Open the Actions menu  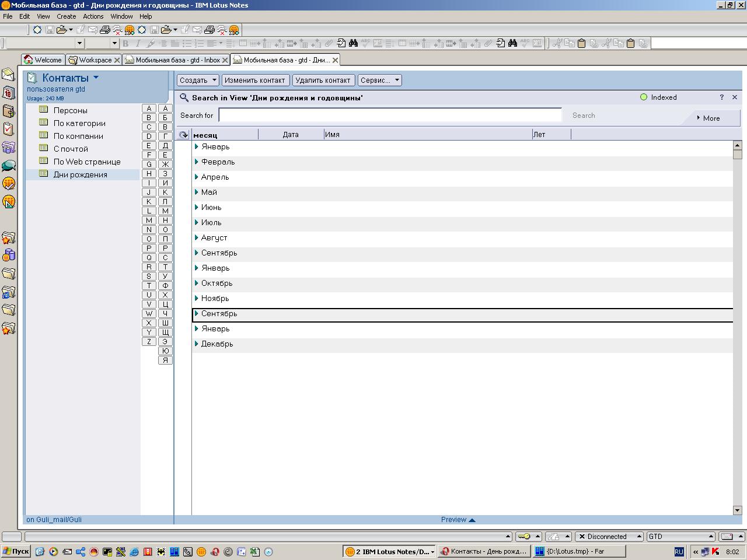pyautogui.click(x=93, y=16)
